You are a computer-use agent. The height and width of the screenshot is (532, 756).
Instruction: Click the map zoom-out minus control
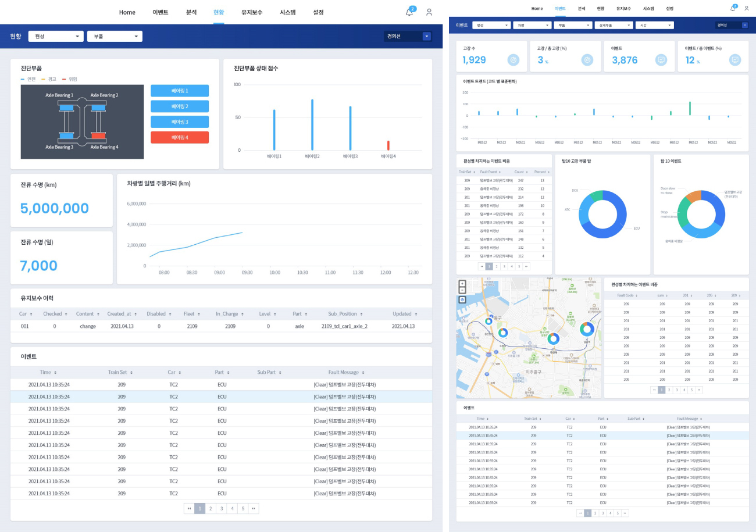[x=462, y=290]
